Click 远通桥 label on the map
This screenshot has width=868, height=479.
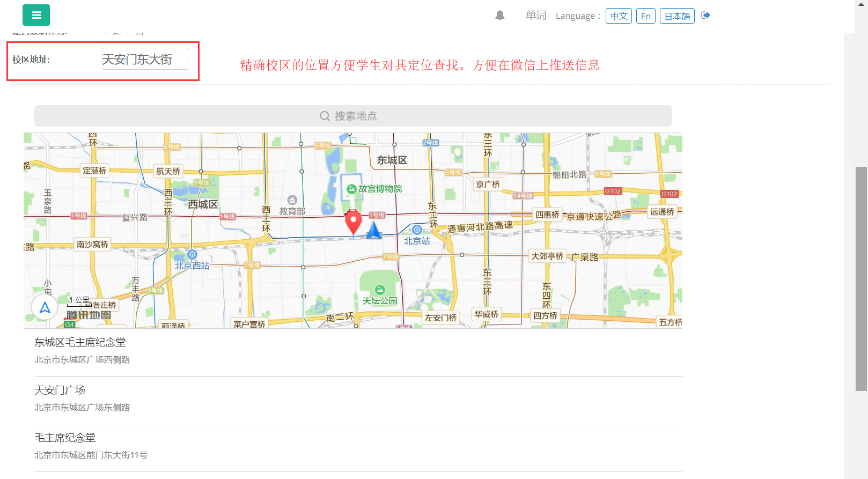pyautogui.click(x=663, y=212)
